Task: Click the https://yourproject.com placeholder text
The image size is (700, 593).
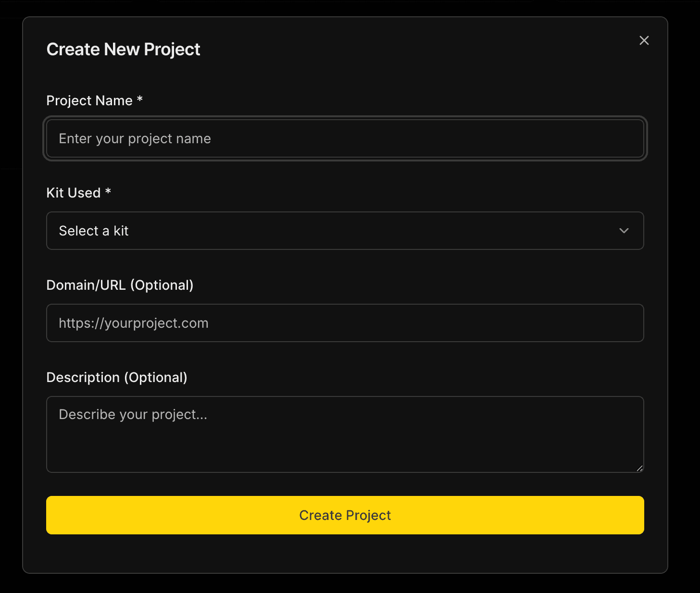Action: [x=134, y=323]
